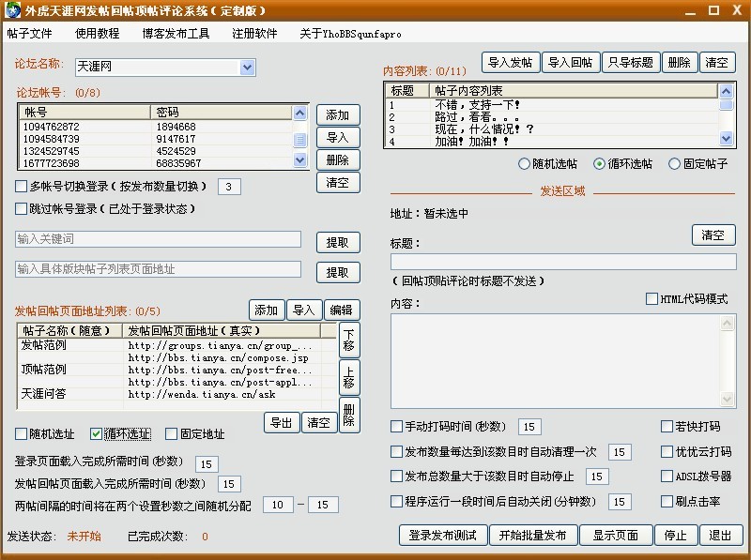Screen dimensions: 751x560
Task: Enable 跳过帐号登录 checkbox
Action: pos(21,208)
